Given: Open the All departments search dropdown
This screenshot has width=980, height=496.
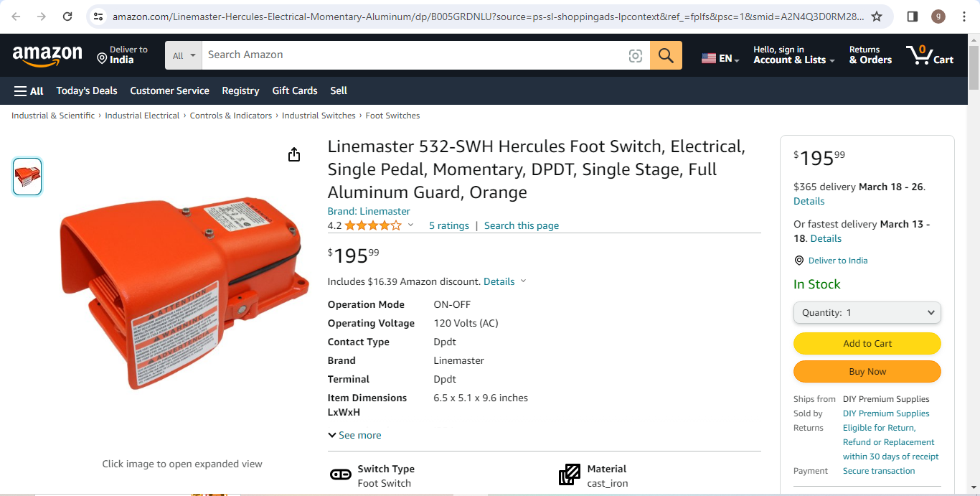Looking at the screenshot, I should (184, 55).
